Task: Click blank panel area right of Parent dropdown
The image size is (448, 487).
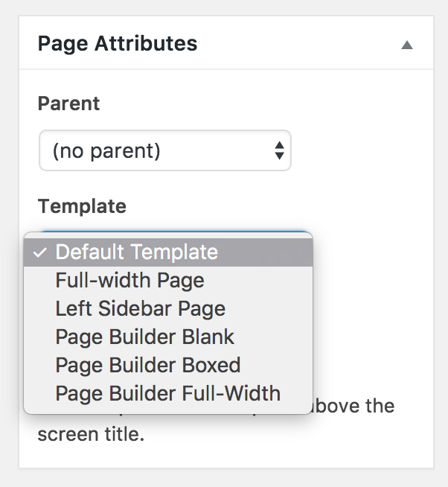Action: [x=357, y=151]
